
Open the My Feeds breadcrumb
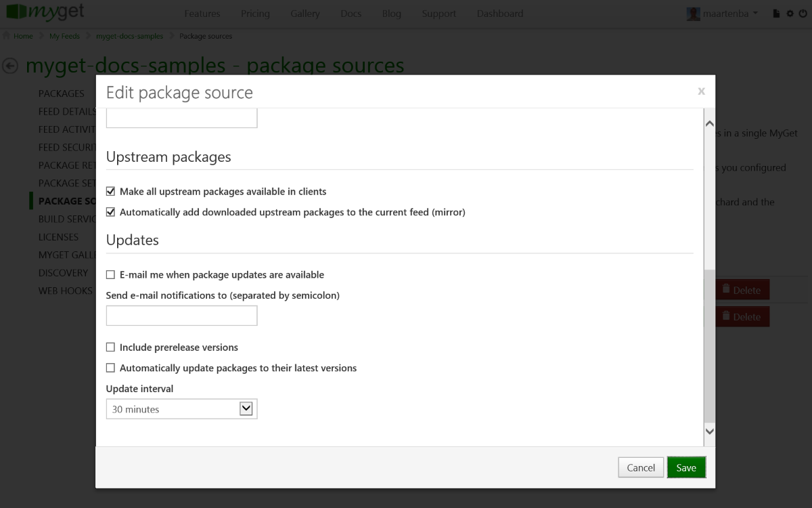click(64, 36)
